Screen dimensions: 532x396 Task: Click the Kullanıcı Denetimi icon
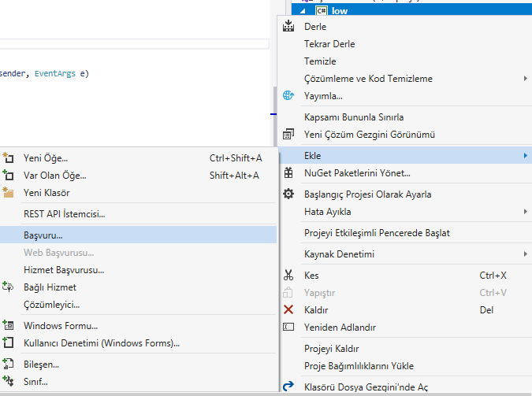point(8,342)
